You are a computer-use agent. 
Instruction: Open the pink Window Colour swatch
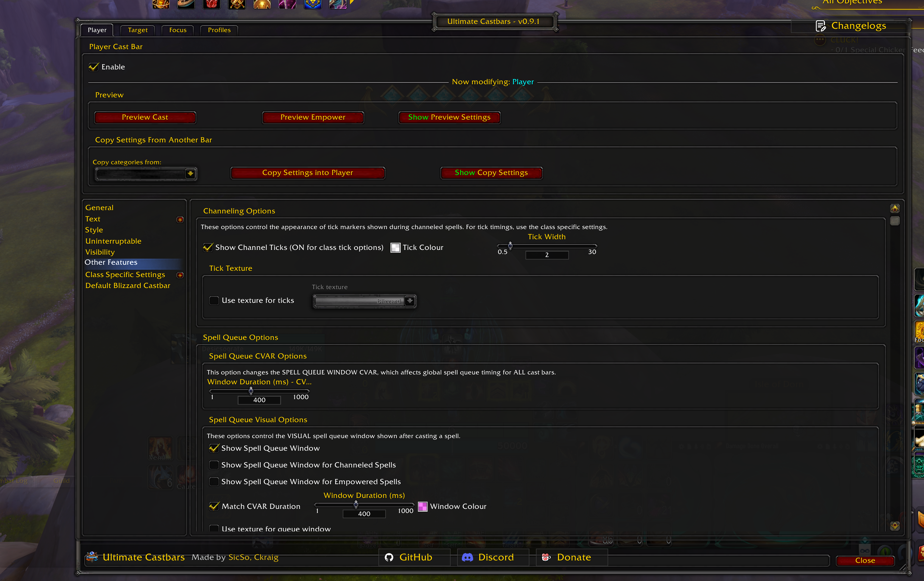422,507
